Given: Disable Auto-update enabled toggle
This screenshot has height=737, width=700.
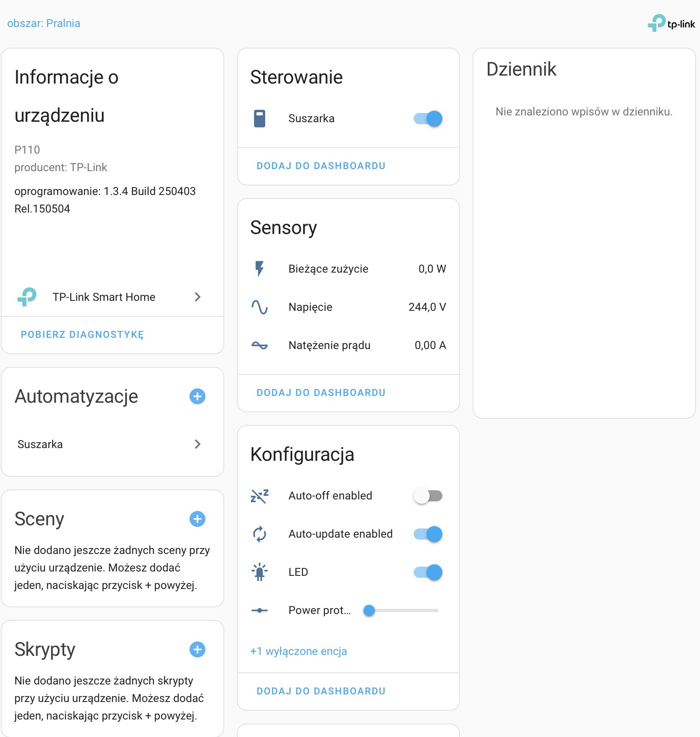Looking at the screenshot, I should 428,534.
